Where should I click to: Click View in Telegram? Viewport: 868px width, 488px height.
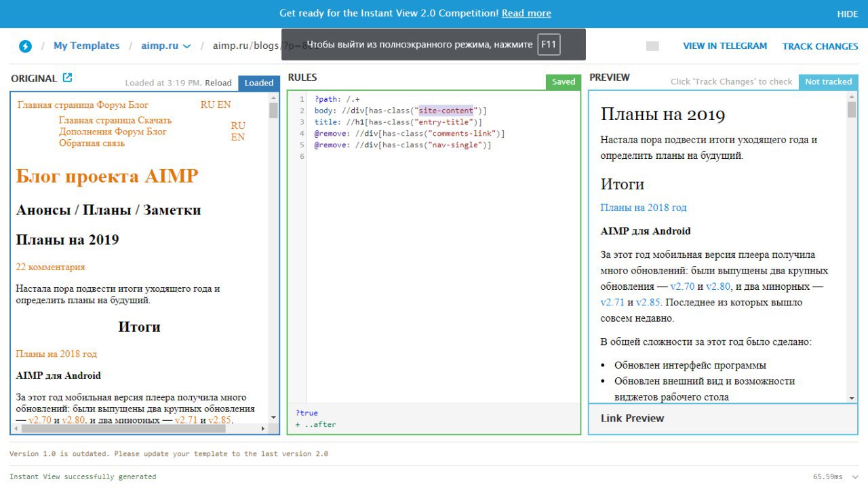[725, 45]
